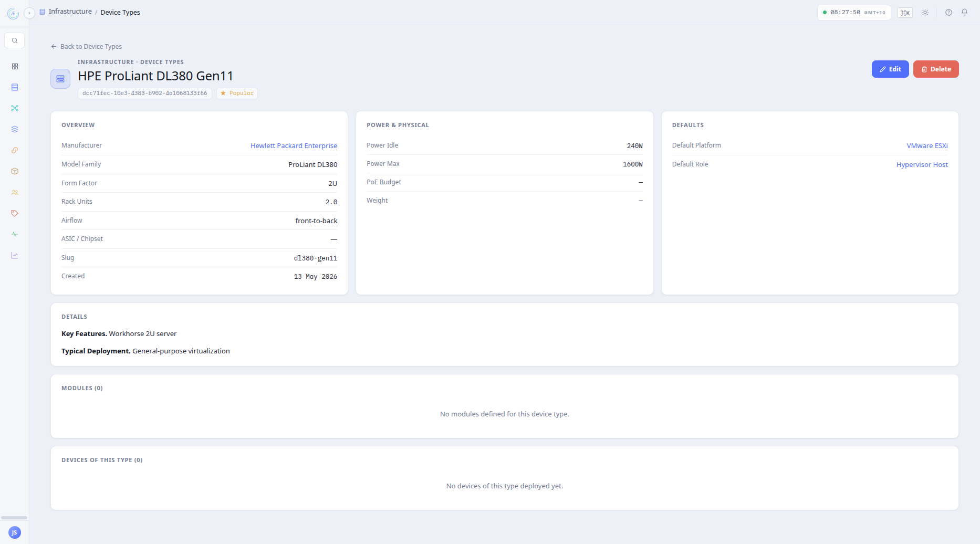Open the Hypervisor Host default role link

[922, 165]
